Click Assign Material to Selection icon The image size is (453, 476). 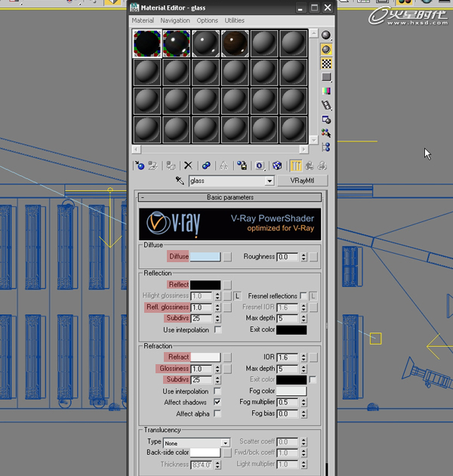pyautogui.click(x=171, y=165)
